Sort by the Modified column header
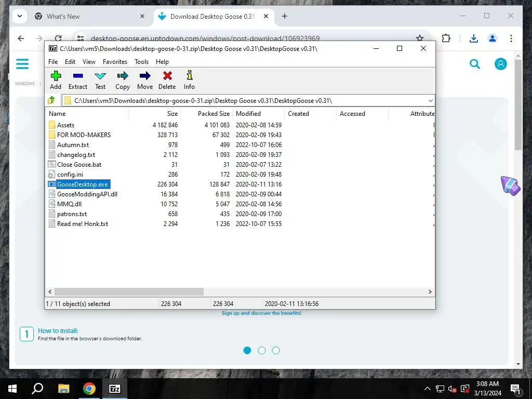The height and width of the screenshot is (399, 532). pyautogui.click(x=259, y=114)
